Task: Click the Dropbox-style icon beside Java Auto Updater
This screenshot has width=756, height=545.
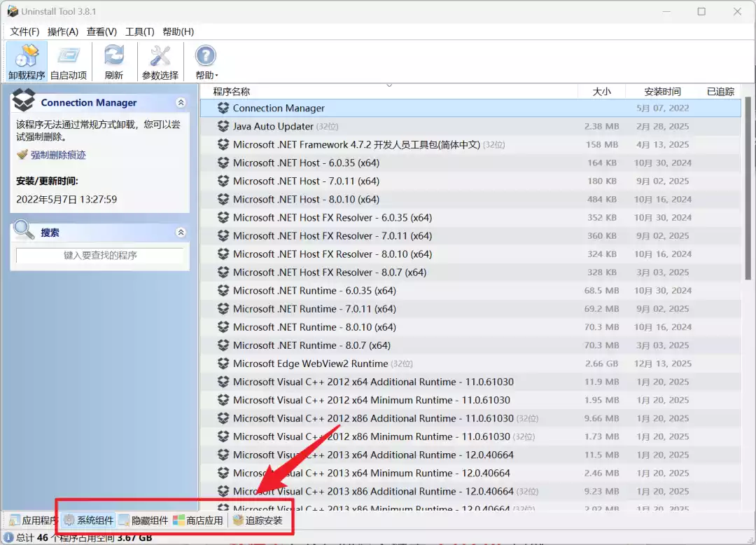Action: tap(223, 127)
